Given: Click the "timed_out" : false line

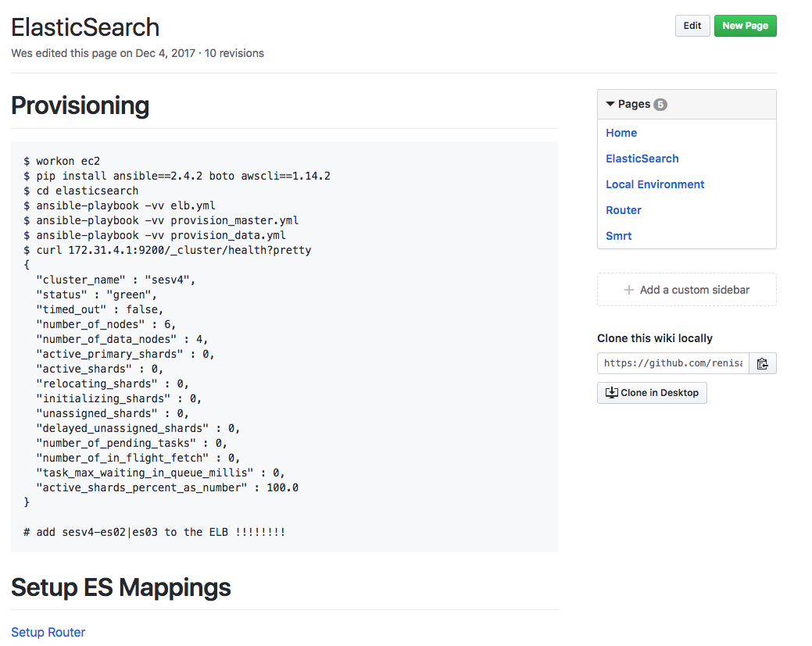Looking at the screenshot, I should click(x=99, y=309).
